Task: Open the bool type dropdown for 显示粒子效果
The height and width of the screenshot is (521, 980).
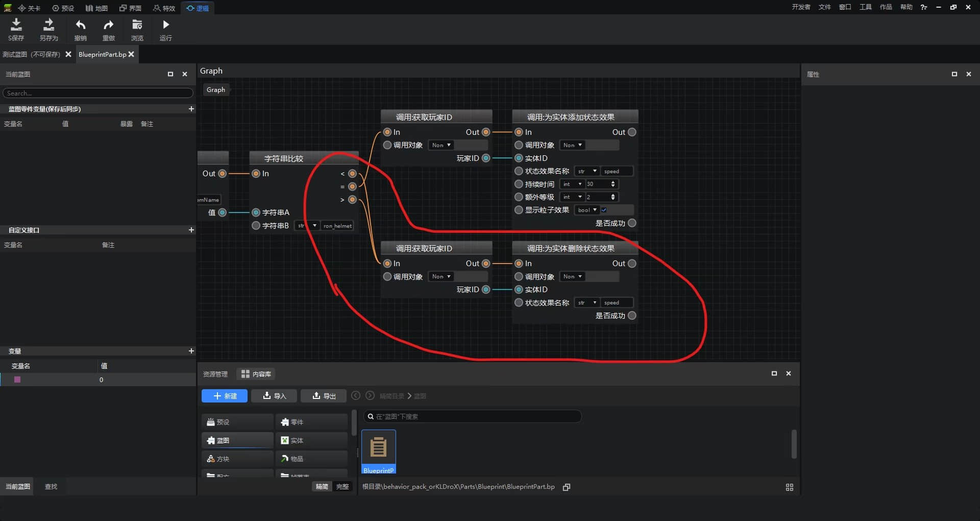Action: pos(587,210)
